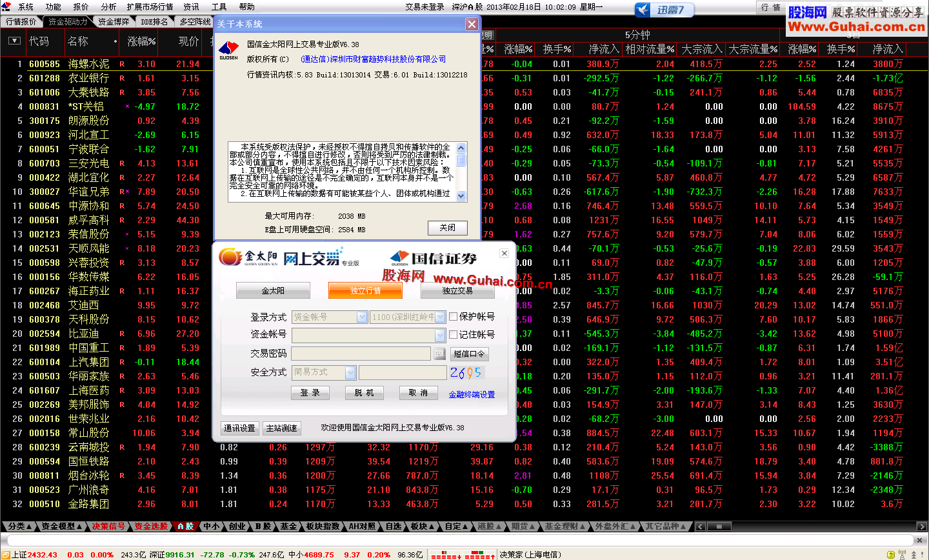This screenshot has height=560, width=929.
Task: Open the 帮助 menu
Action: point(246,6)
